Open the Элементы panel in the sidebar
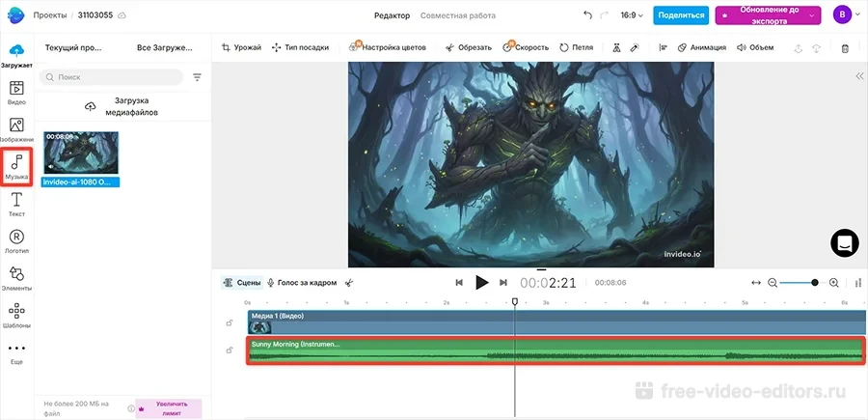Image resolution: width=868 pixels, height=420 pixels. [16, 280]
